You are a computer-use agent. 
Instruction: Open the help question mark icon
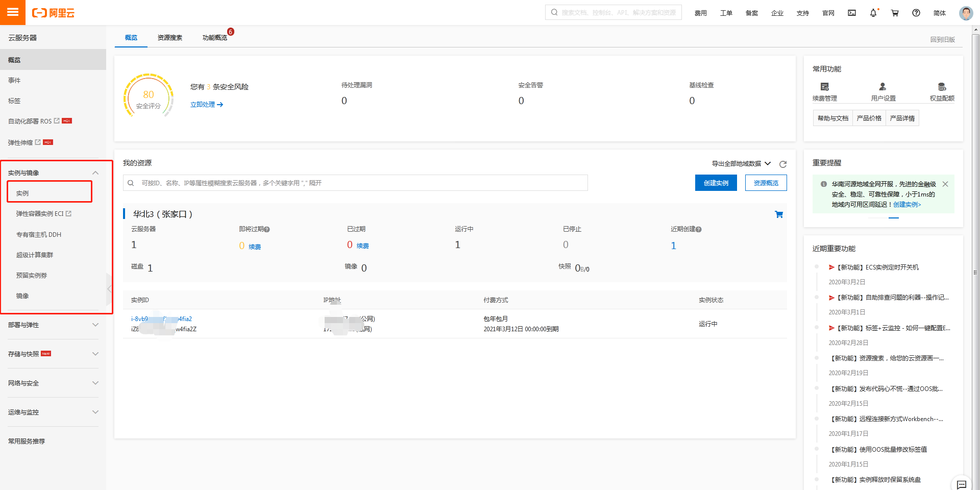coord(916,13)
